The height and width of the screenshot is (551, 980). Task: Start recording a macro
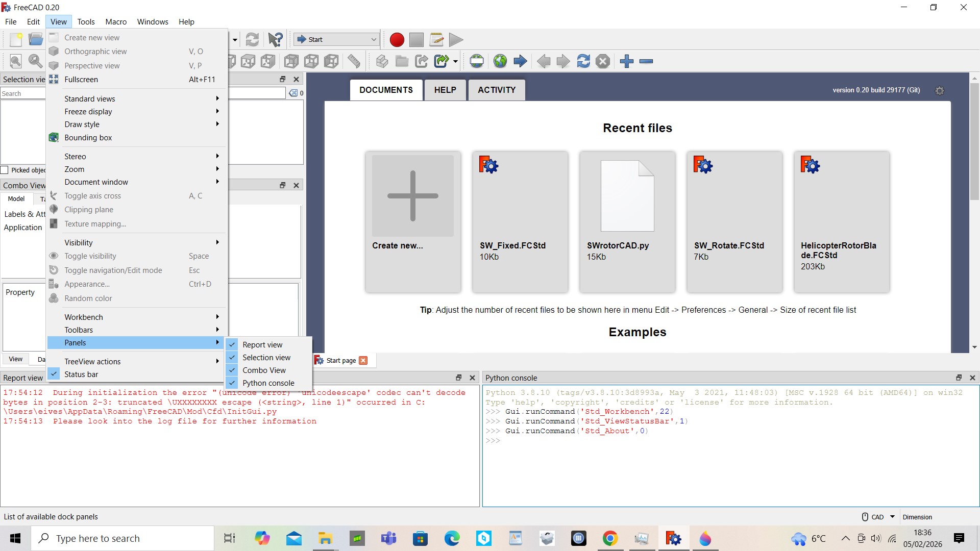coord(397,39)
